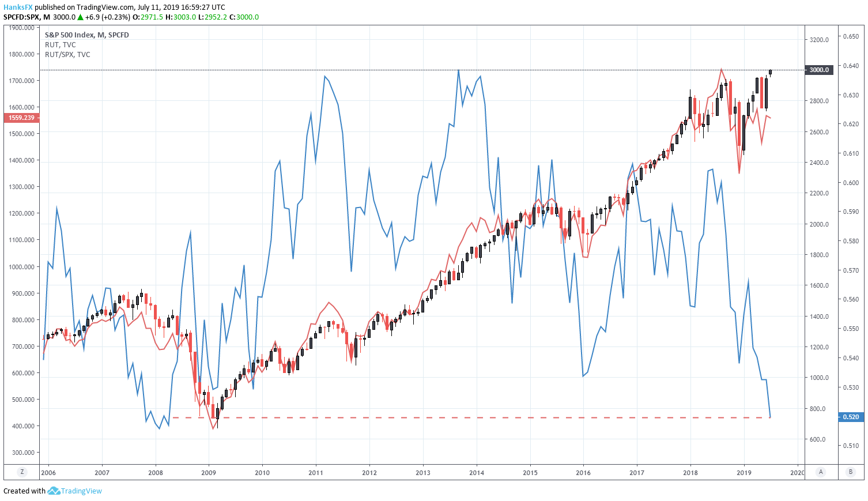Click the TradingView cloud logo icon

[x=54, y=491]
